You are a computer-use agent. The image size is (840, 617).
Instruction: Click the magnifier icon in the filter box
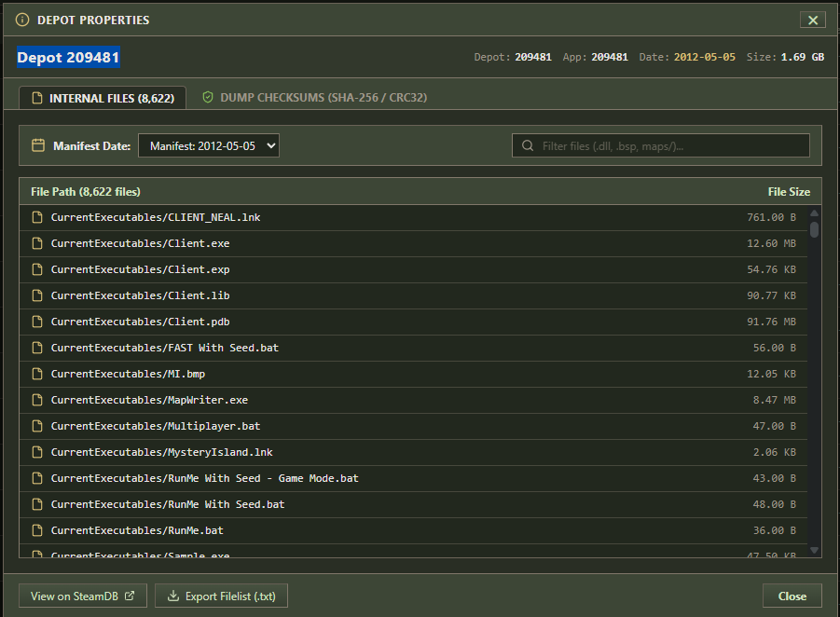pyautogui.click(x=528, y=145)
